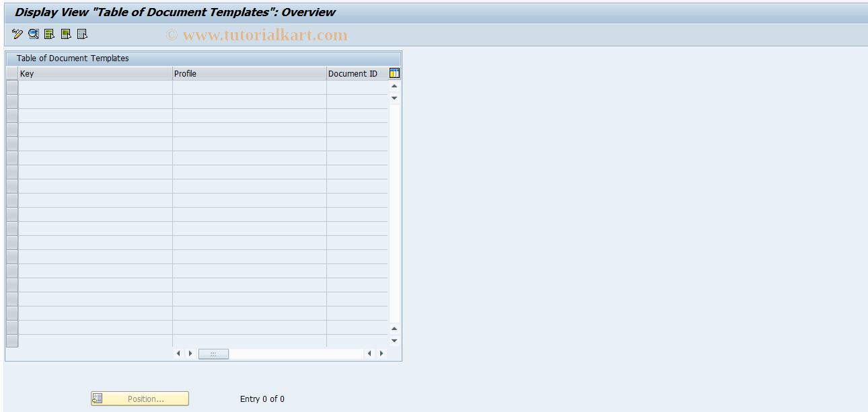
Task: Click the Position... button
Action: (x=140, y=399)
